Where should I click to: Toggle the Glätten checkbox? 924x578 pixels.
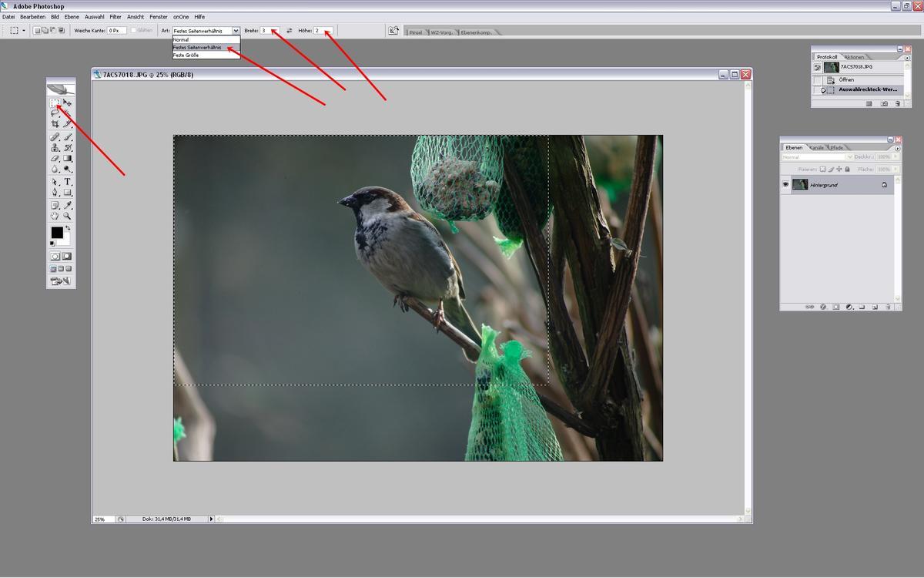click(133, 31)
